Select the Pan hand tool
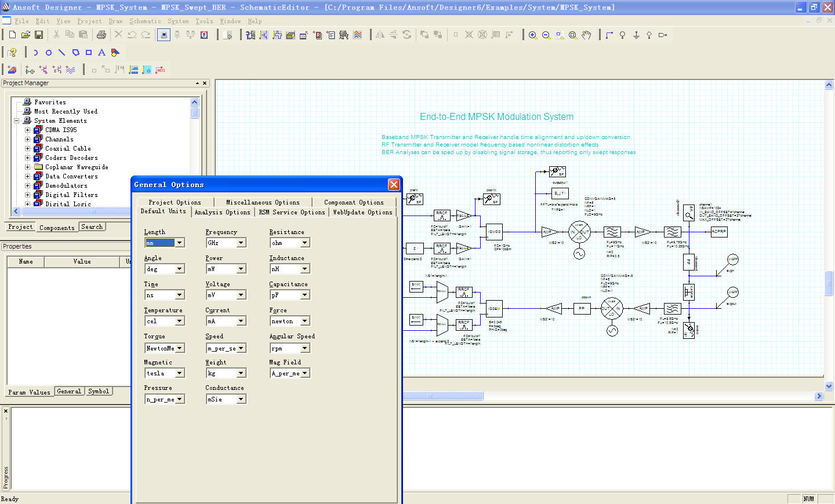 (x=586, y=35)
